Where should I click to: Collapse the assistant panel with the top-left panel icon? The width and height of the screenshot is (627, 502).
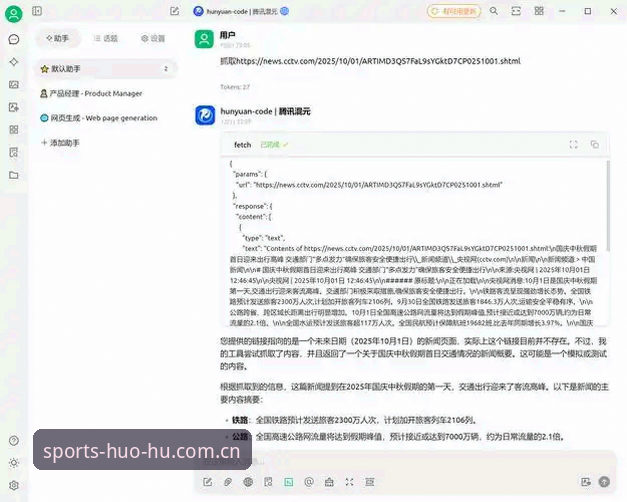coord(37,11)
